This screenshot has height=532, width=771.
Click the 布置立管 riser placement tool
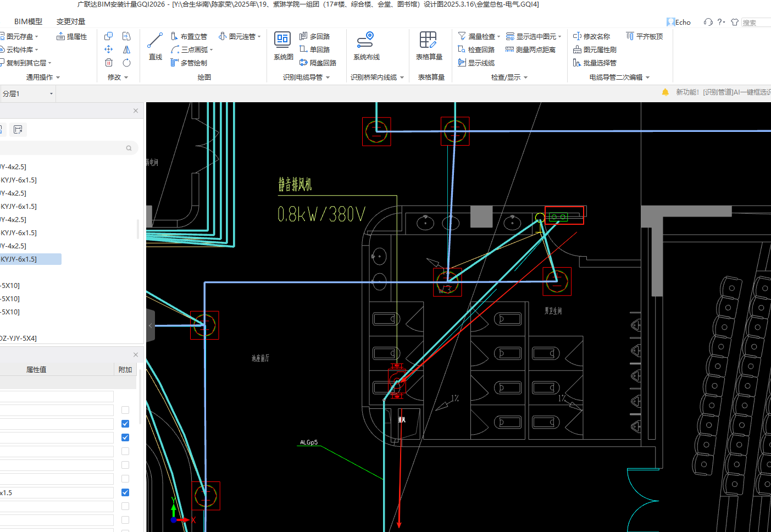[x=188, y=36]
